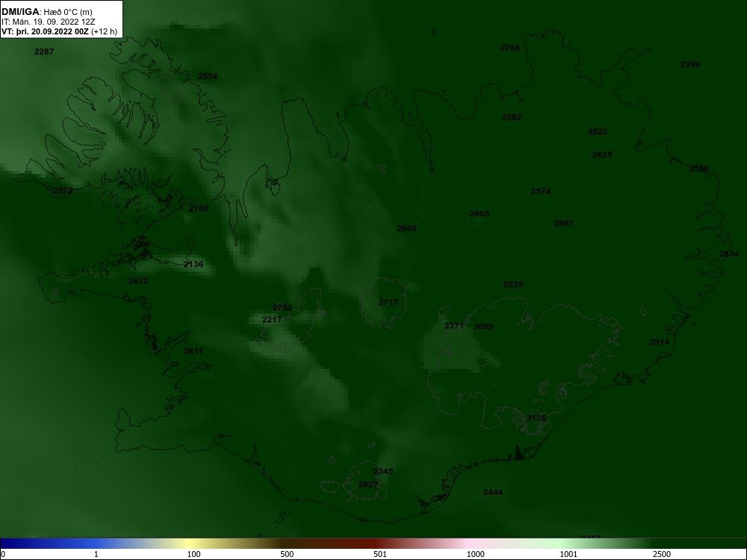Viewport: 747px width, 560px height.
Task: Click the 2586 value on the east coast
Action: [699, 169]
